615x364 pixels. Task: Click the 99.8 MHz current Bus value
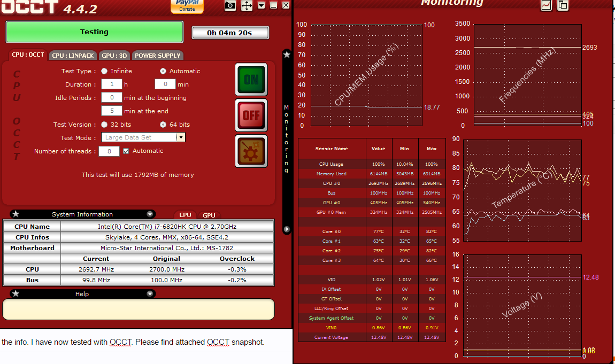coord(96,280)
